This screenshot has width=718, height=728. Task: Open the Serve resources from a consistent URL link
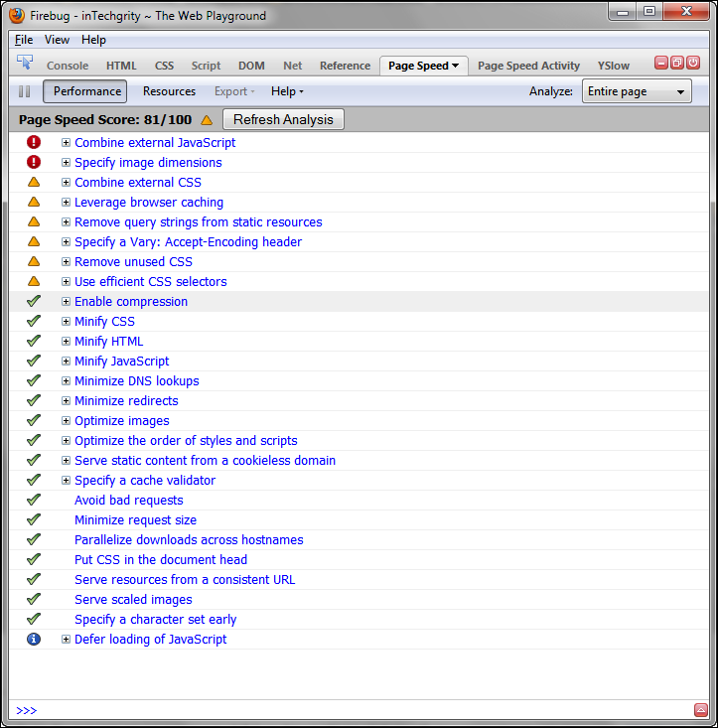click(185, 580)
